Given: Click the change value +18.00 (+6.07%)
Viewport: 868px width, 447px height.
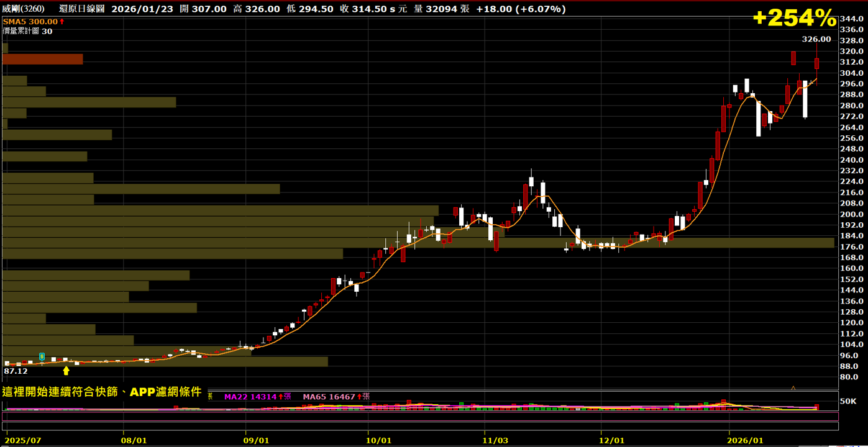Looking at the screenshot, I should [x=521, y=9].
